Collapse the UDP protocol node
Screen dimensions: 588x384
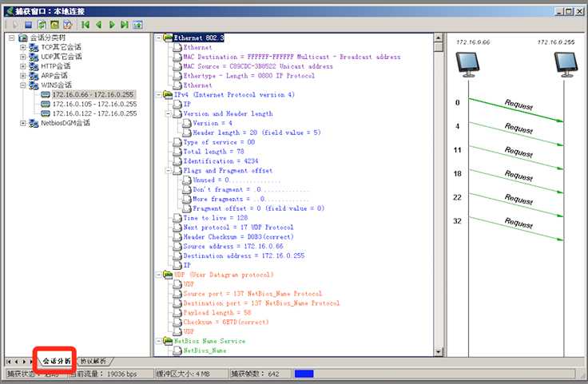point(159,275)
